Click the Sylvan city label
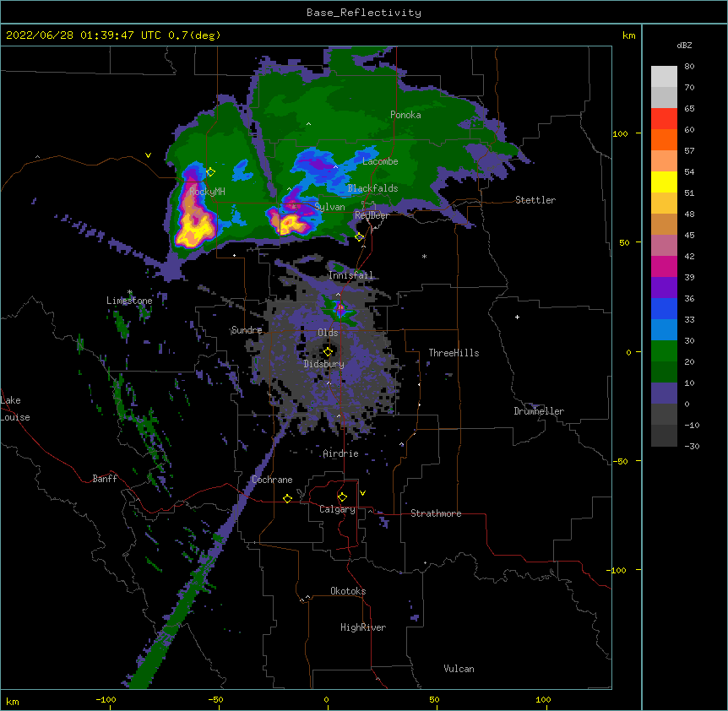 [329, 207]
